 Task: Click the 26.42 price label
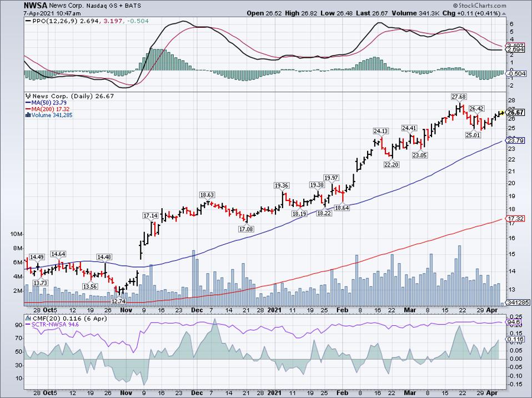[476, 108]
